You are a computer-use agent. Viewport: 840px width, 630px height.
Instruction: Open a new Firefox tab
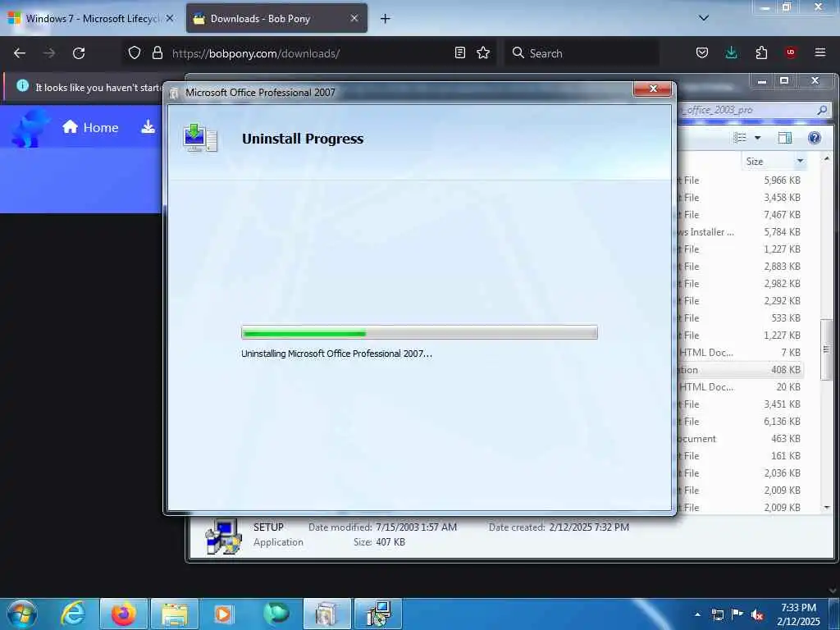pos(385,19)
